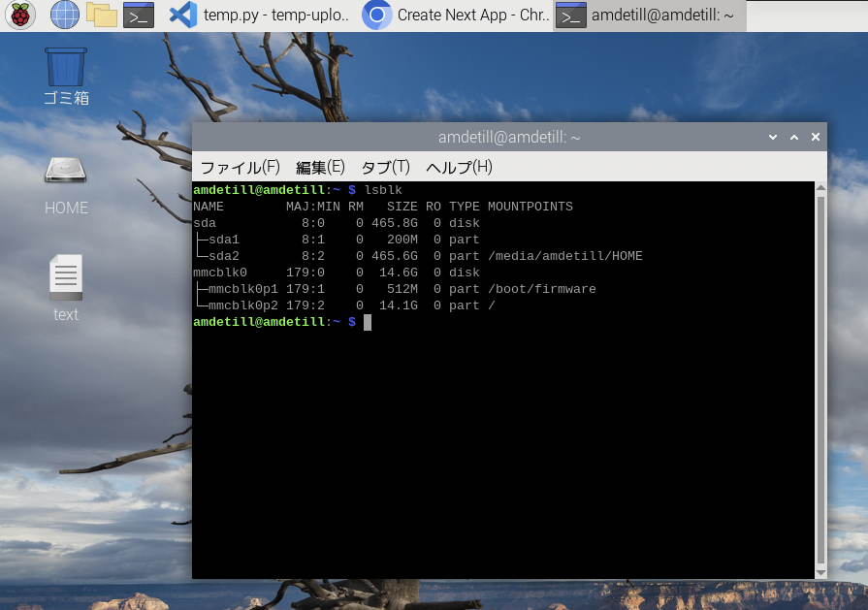Screen dimensions: 868x610
Task: Open the ヘルプ(H) menu
Action: pos(459,167)
